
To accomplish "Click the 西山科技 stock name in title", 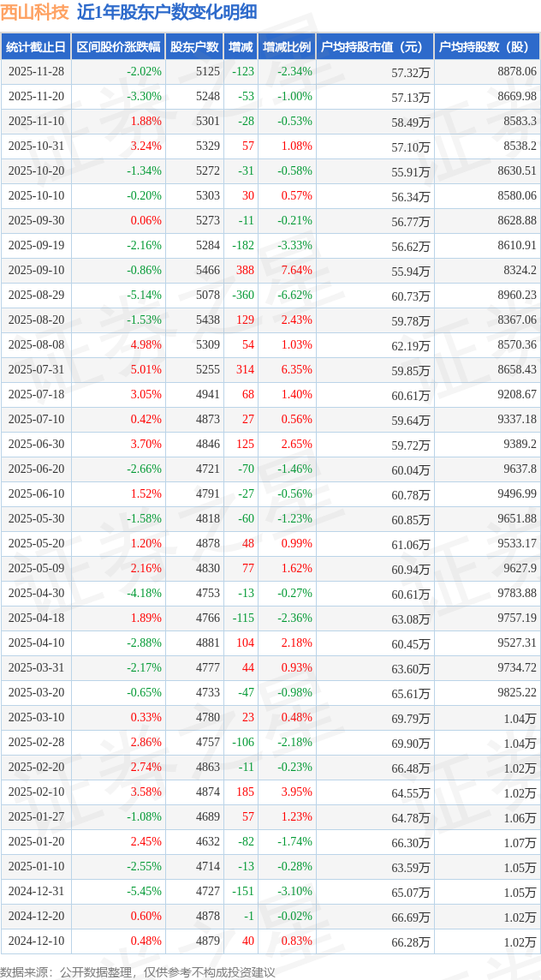I will pos(34,12).
